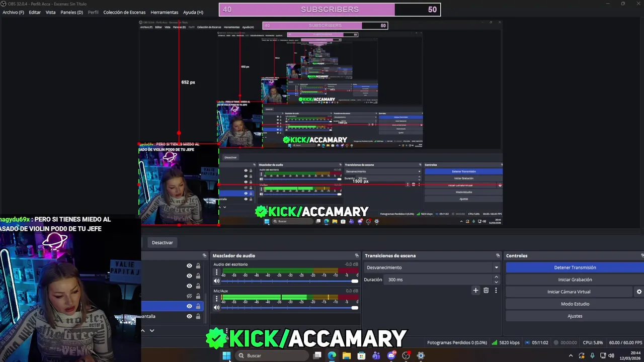Hide the 'pantalla' source with eye icon
This screenshot has height=362, width=644.
pos(189,316)
